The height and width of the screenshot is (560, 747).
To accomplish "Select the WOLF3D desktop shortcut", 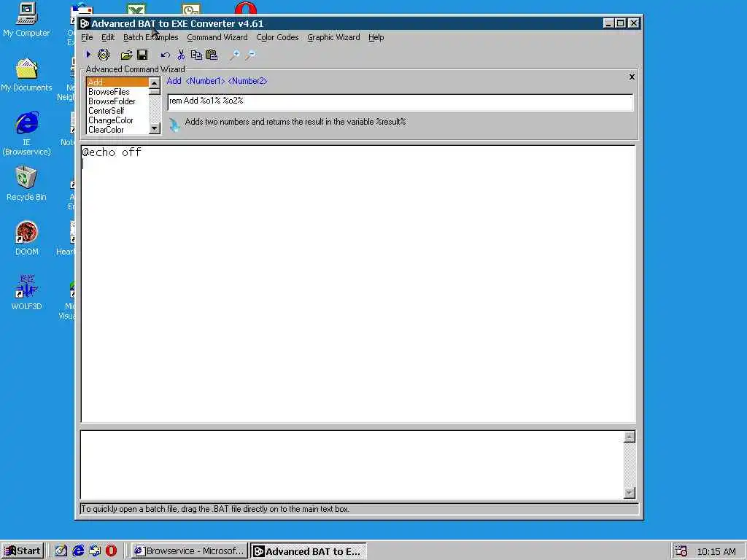I will pos(27,292).
